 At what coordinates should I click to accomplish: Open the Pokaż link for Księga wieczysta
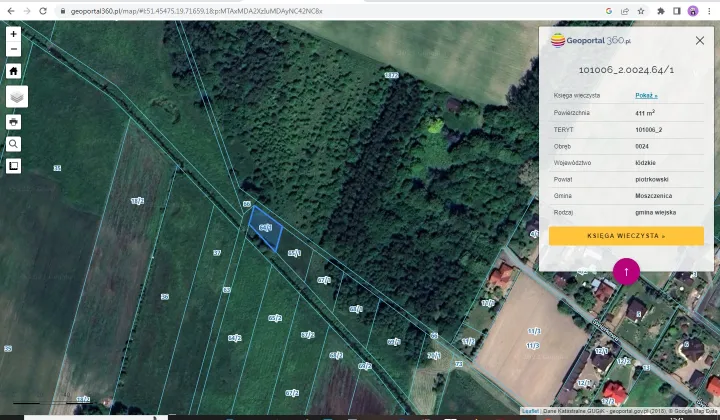pyautogui.click(x=646, y=95)
